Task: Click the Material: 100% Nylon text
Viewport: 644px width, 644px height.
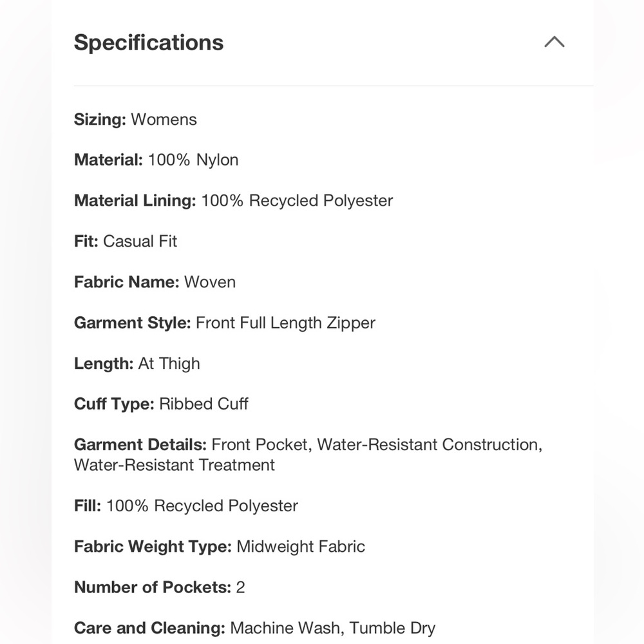Action: (156, 160)
